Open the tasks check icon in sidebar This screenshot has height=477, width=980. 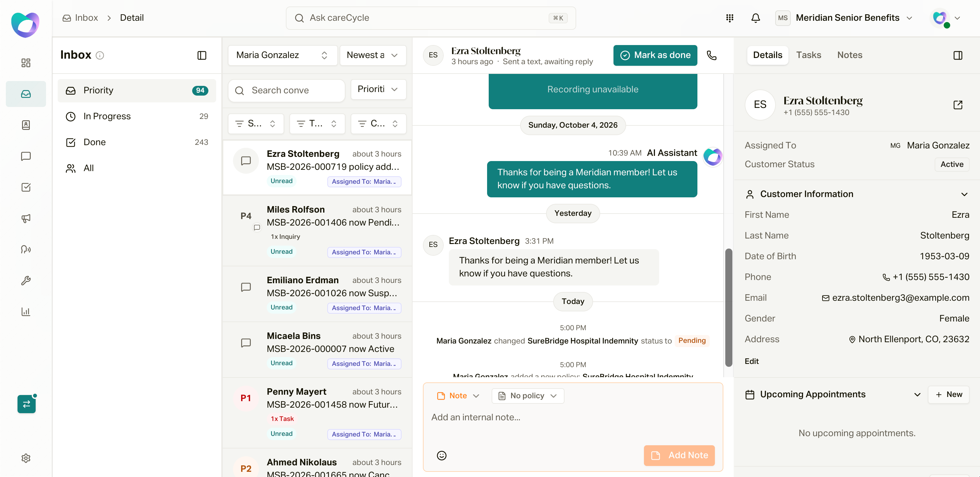point(26,187)
